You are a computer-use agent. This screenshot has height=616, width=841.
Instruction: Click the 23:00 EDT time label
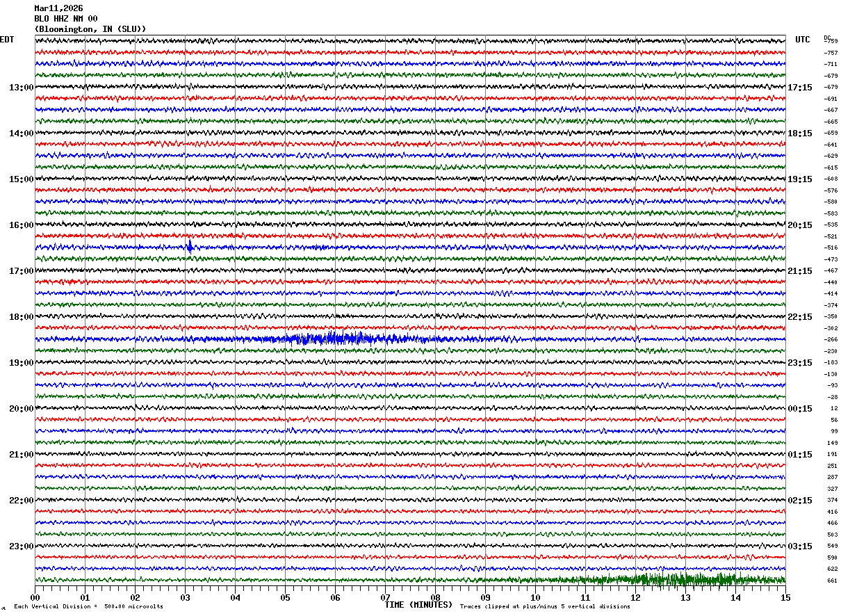22,546
